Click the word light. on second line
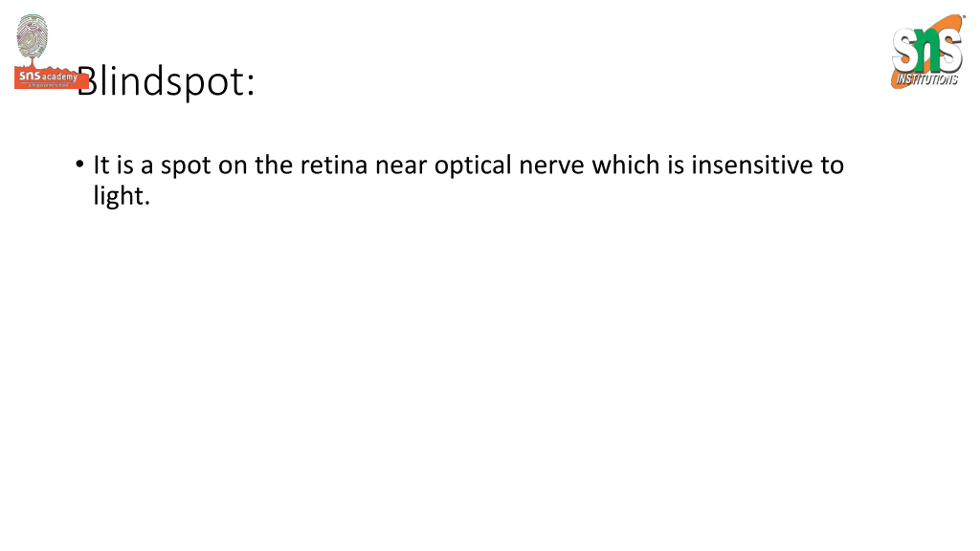The height and width of the screenshot is (551, 980). tap(122, 197)
